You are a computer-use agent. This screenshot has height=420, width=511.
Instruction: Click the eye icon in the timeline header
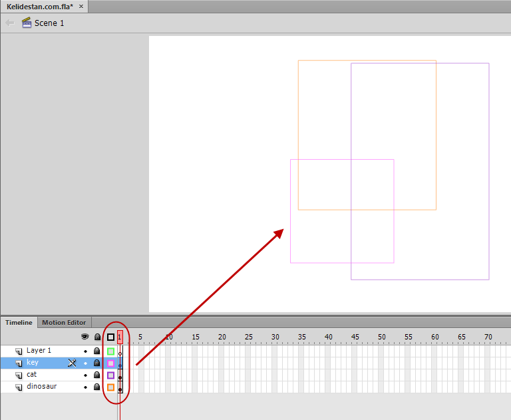pos(85,337)
